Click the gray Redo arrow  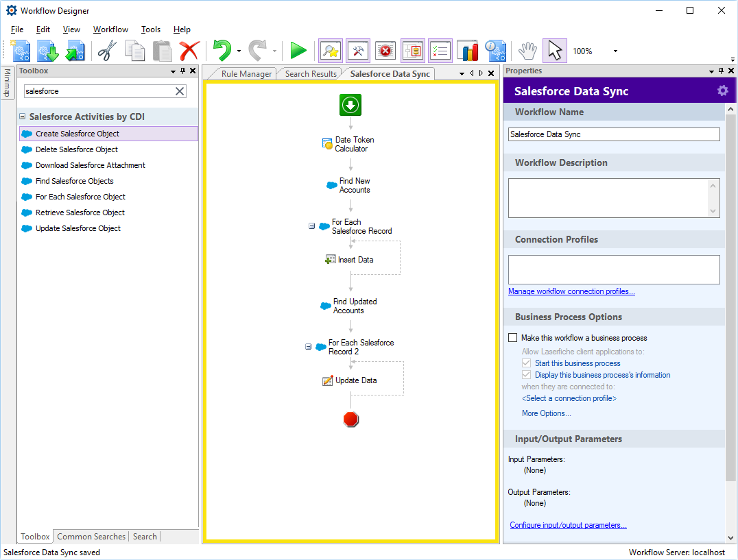pyautogui.click(x=257, y=51)
